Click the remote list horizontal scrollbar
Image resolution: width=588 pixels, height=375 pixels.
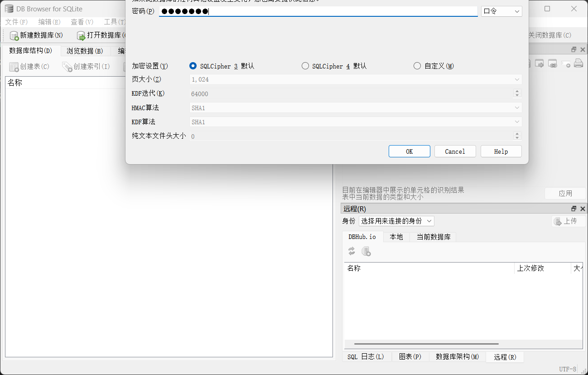point(426,344)
